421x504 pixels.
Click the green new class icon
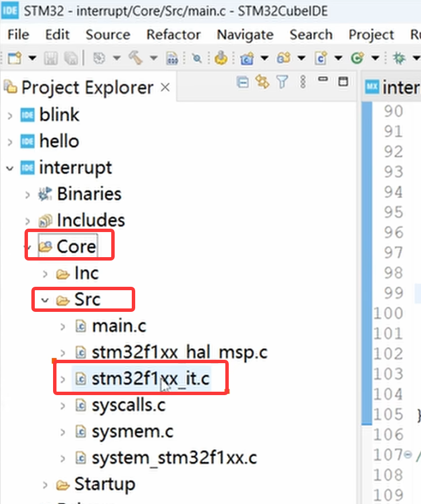pyautogui.click(x=357, y=58)
